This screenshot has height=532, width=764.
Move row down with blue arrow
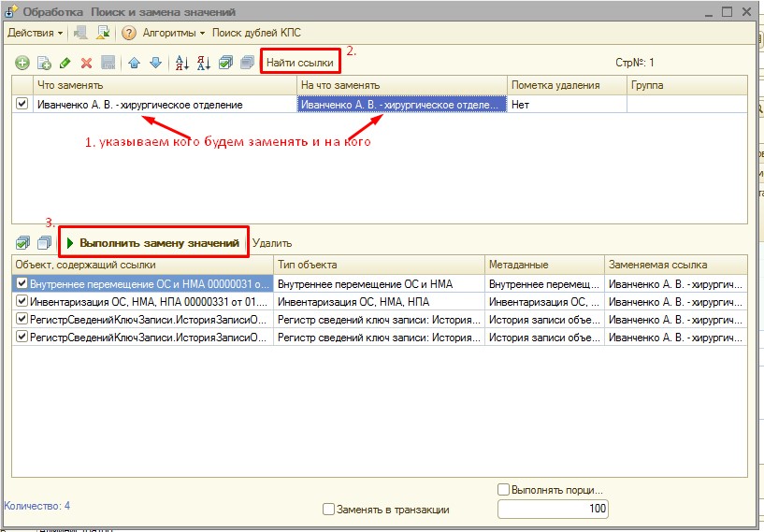click(155, 64)
